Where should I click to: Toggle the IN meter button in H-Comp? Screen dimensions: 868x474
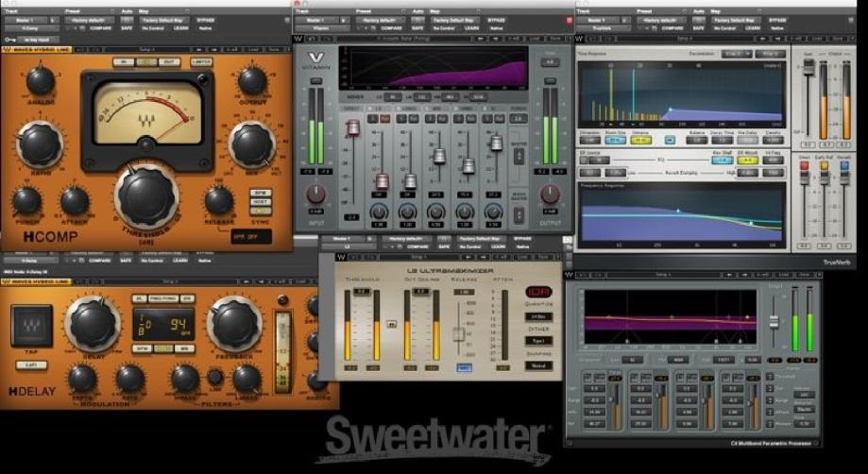[124, 62]
